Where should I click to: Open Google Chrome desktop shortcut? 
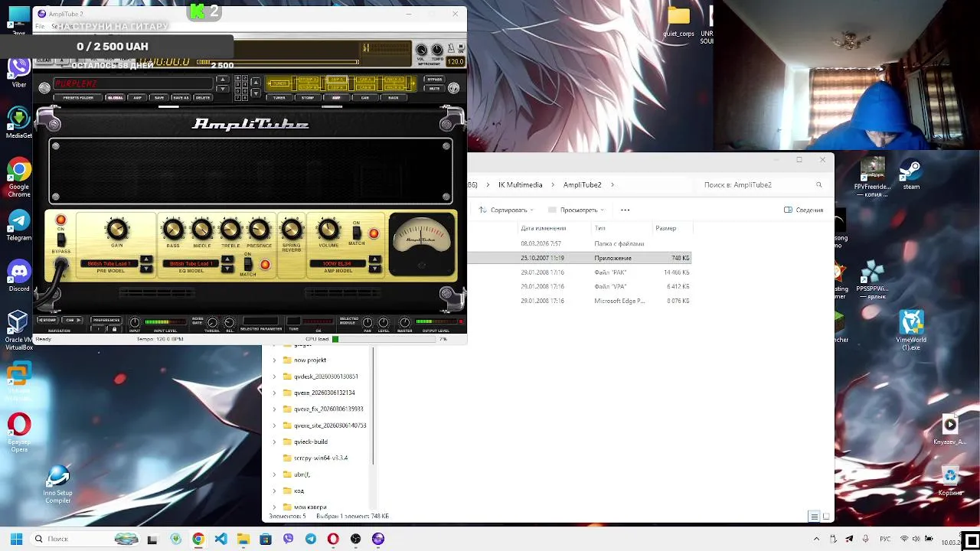pos(18,178)
